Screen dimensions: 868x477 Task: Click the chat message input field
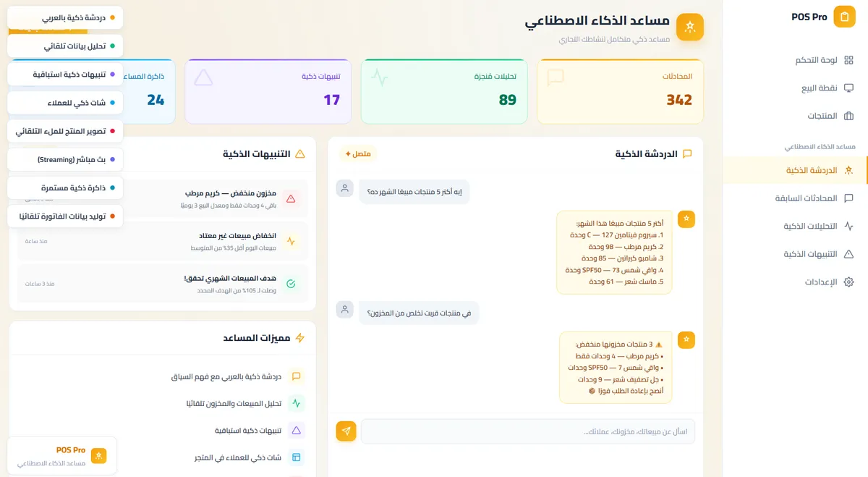tap(528, 431)
